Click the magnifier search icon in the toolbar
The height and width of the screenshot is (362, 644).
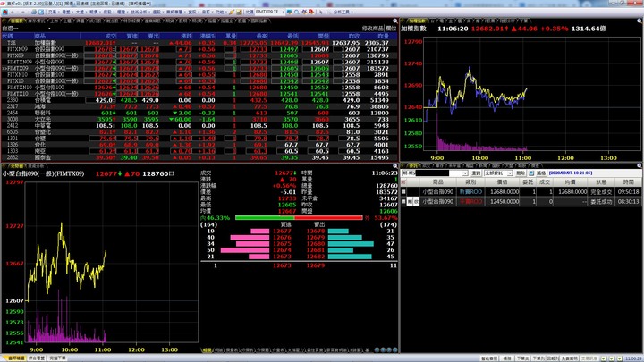pos(297,13)
